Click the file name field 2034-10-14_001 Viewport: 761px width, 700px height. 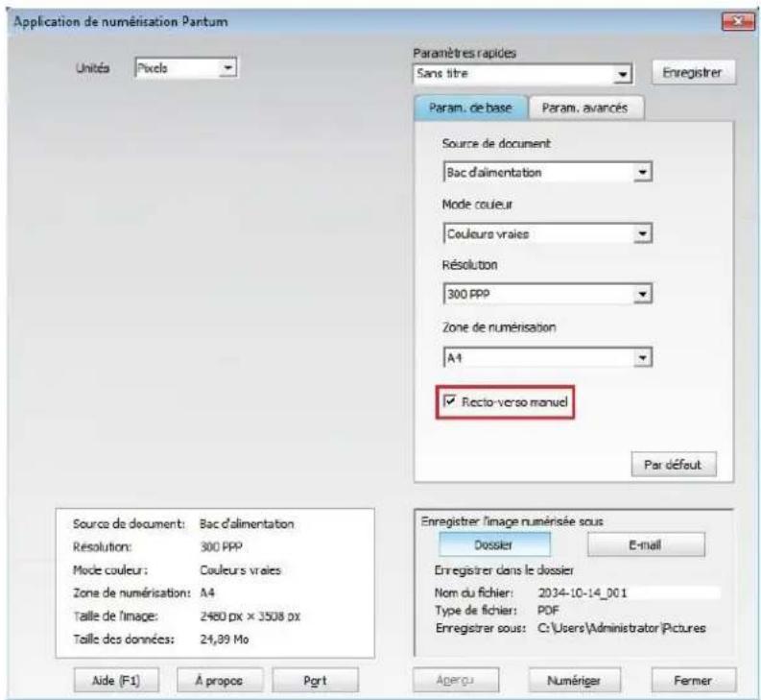[629, 592]
